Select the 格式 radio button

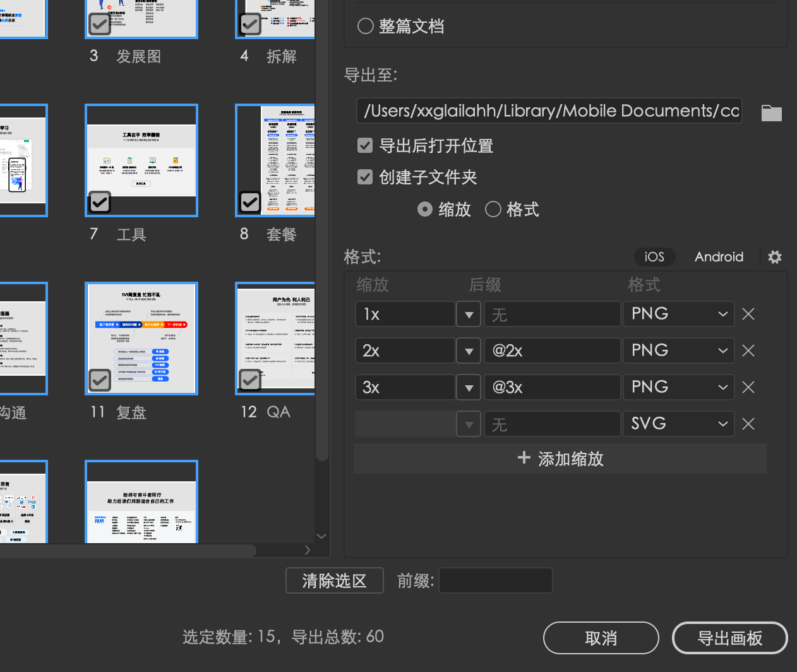coord(493,209)
